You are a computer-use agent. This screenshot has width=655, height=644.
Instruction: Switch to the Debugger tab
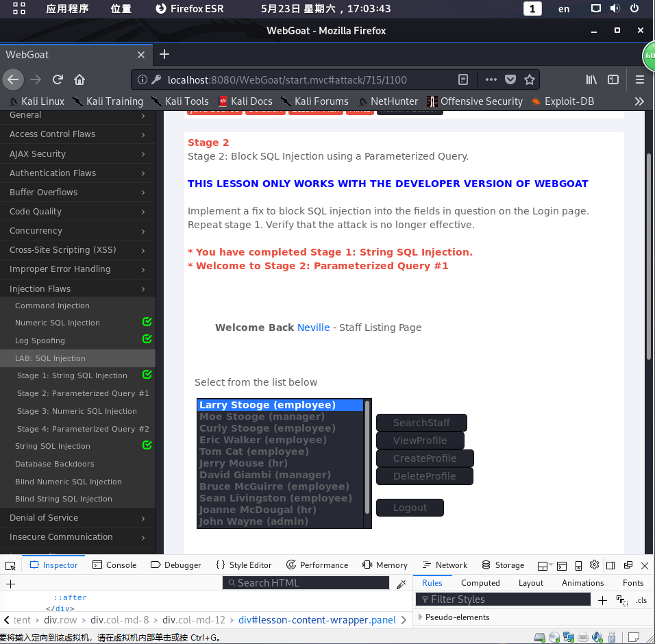[176, 565]
